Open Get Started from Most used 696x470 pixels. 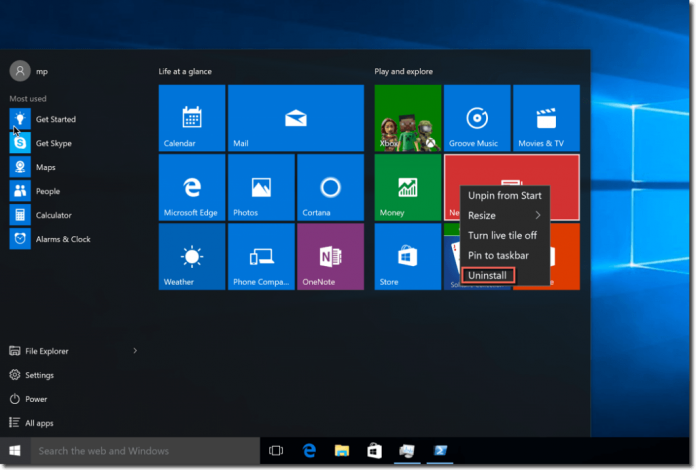pyautogui.click(x=43, y=119)
